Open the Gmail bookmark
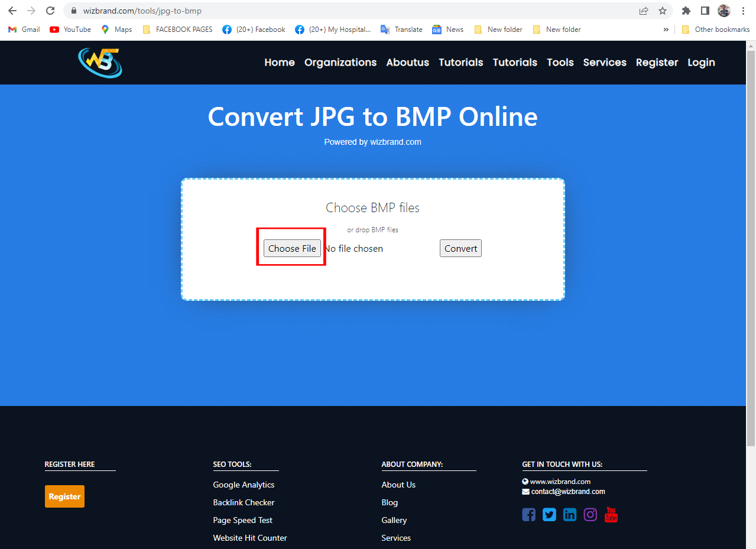 tap(23, 29)
